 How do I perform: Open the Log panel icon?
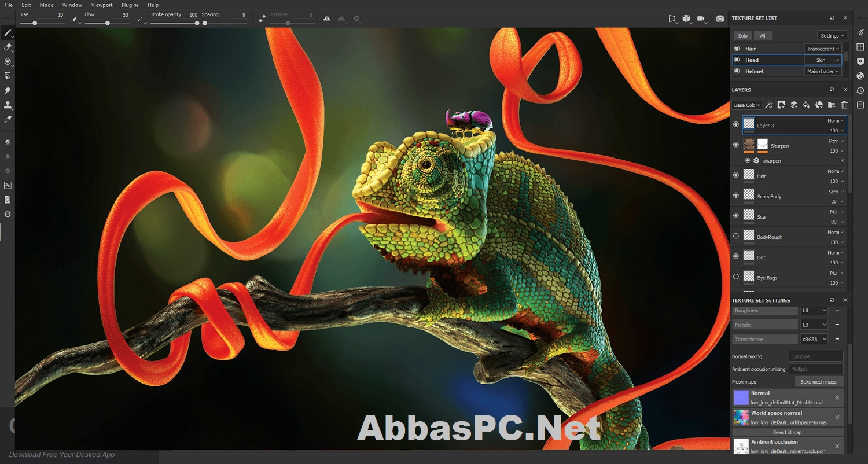click(860, 105)
